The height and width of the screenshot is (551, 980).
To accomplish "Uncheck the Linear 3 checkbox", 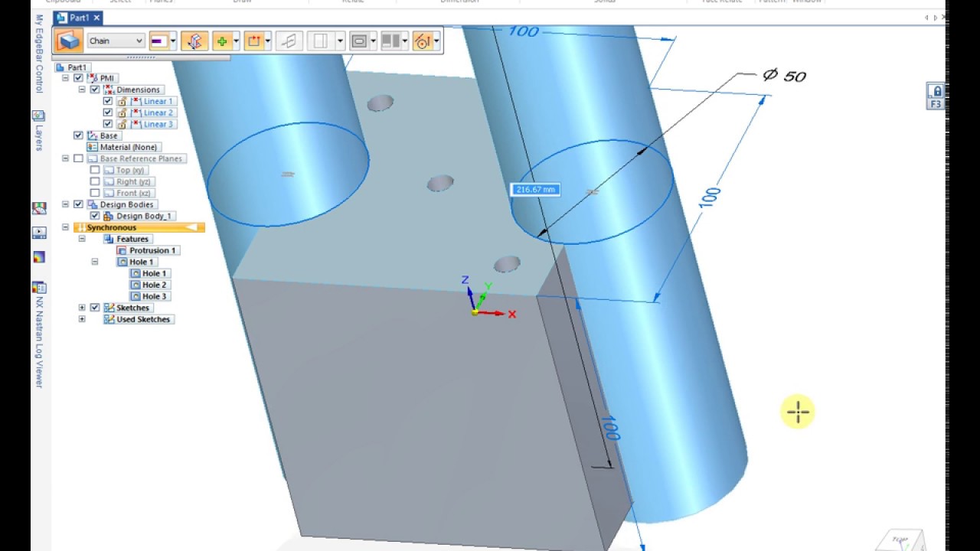I will (x=108, y=124).
